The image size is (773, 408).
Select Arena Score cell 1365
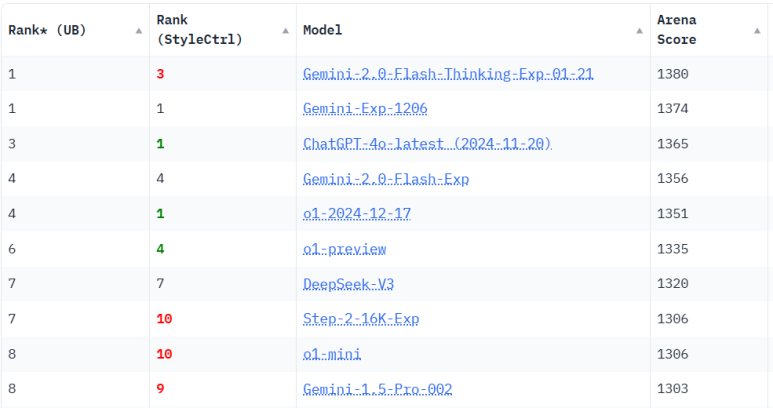(x=672, y=144)
